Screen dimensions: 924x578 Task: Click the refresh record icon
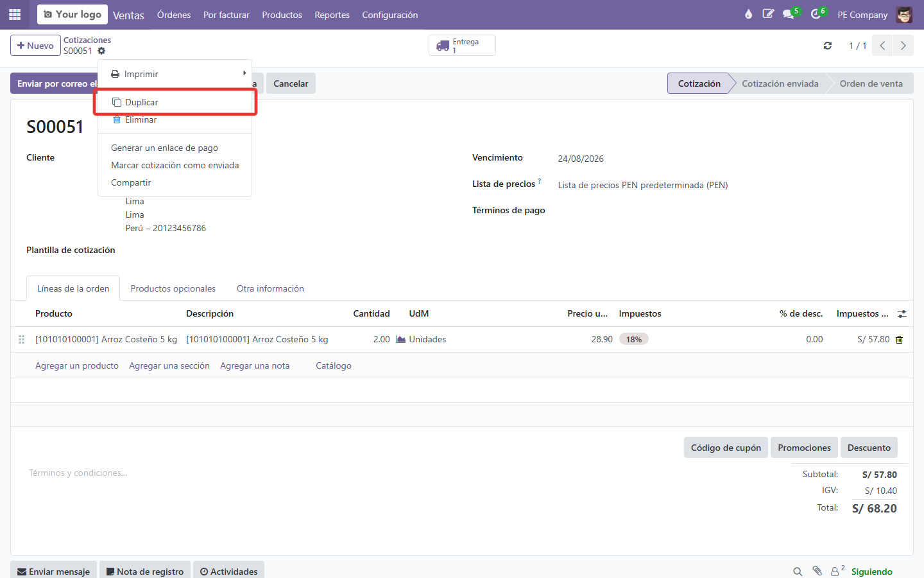coord(828,46)
